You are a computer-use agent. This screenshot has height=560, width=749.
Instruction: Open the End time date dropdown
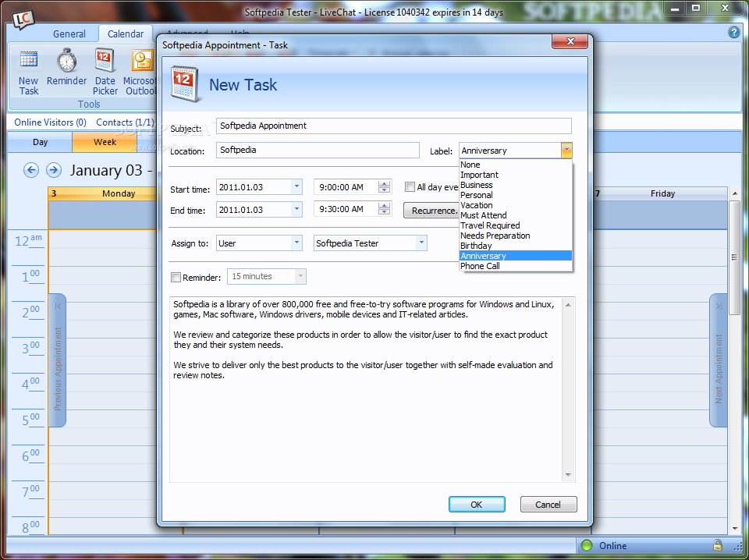tap(296, 209)
